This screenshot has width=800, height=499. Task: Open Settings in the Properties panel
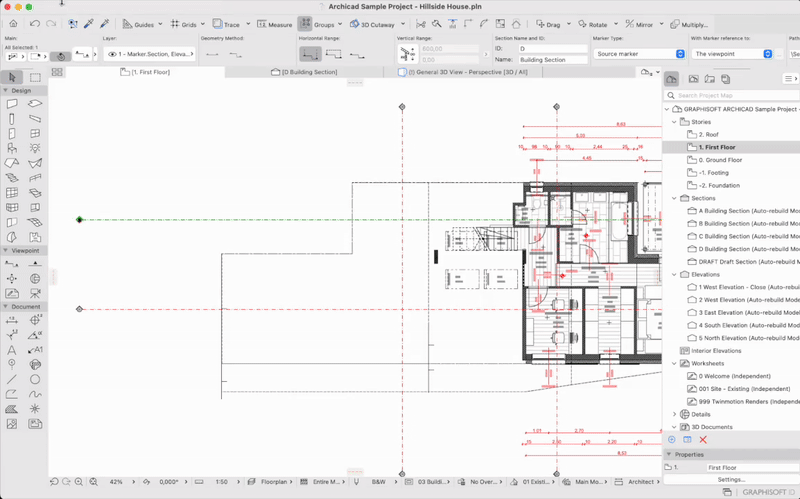731,480
